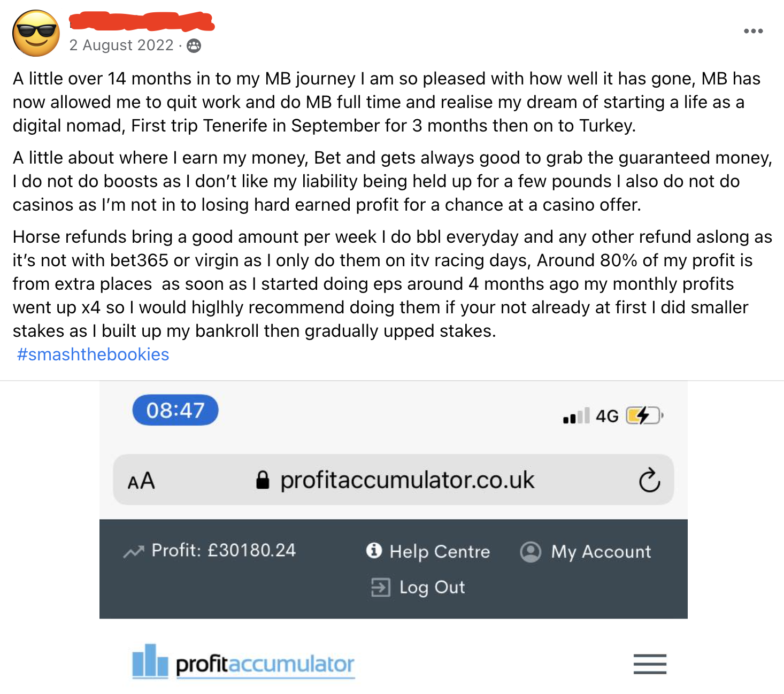Image resolution: width=784 pixels, height=694 pixels.
Task: Click the profitaccumulator logo
Action: [x=243, y=663]
